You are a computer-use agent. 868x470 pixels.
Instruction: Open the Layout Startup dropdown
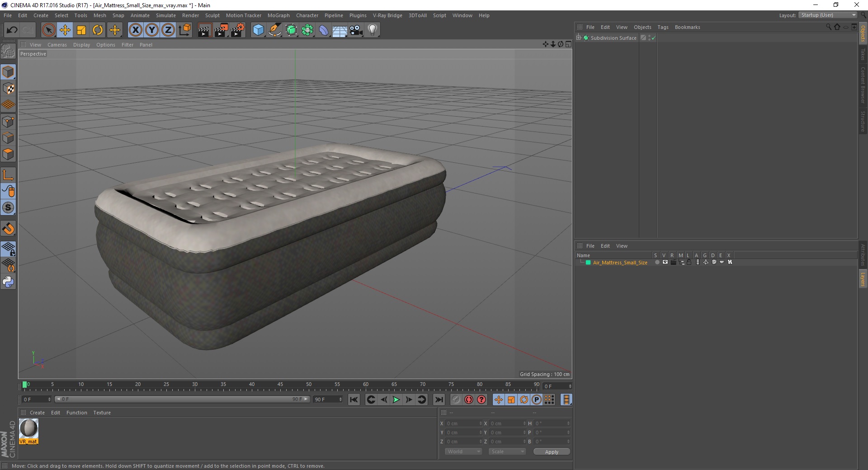828,15
